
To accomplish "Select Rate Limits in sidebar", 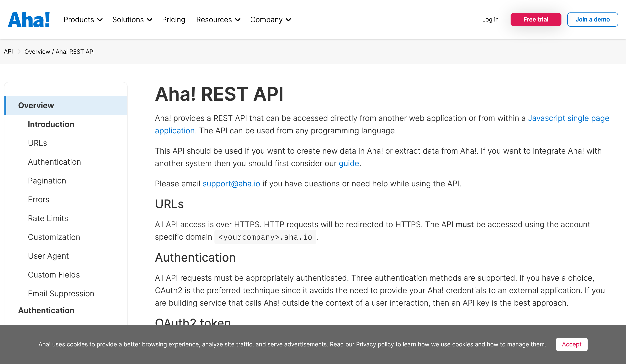I will pyautogui.click(x=48, y=218).
